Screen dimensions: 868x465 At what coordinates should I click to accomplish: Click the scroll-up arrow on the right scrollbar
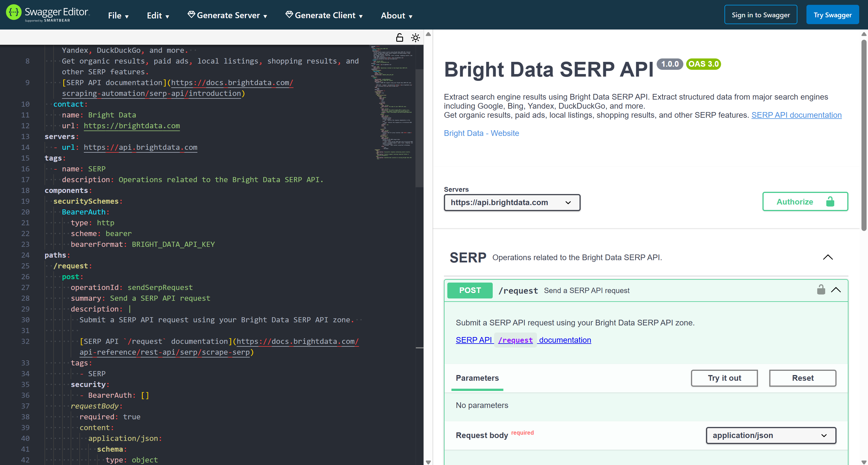(864, 34)
